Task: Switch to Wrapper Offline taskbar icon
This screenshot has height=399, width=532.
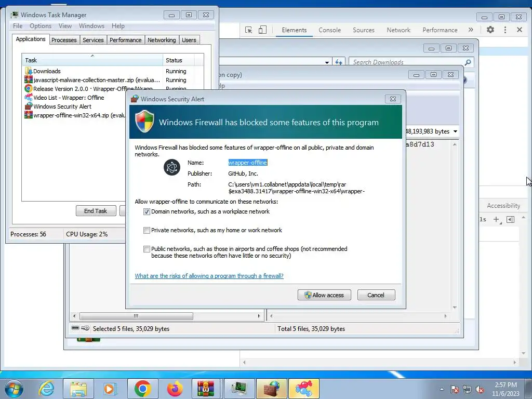Action: pos(303,389)
